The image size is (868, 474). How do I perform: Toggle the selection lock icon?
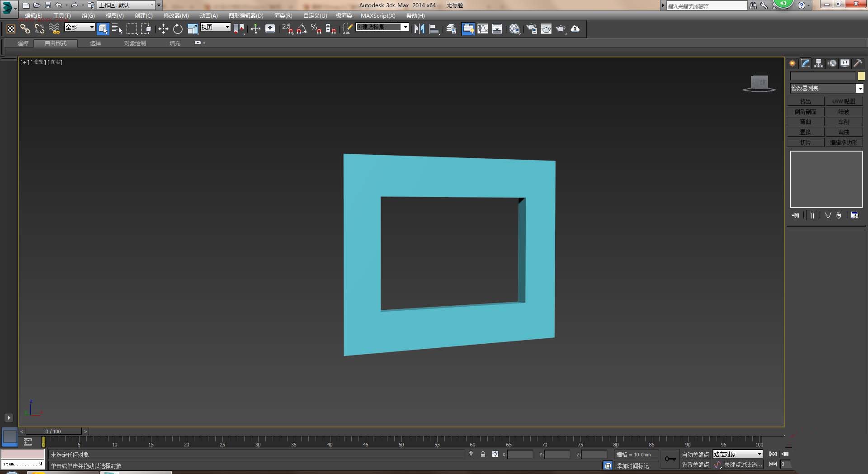point(483,454)
